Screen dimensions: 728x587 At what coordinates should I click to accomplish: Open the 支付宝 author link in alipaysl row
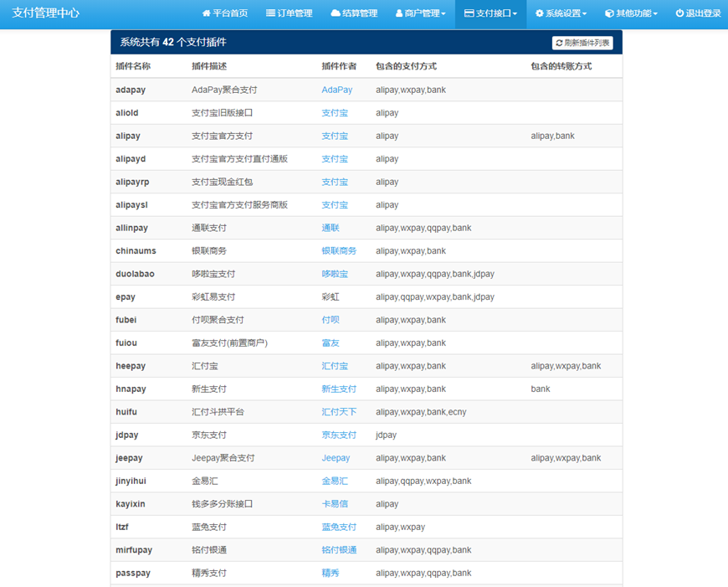(x=335, y=205)
